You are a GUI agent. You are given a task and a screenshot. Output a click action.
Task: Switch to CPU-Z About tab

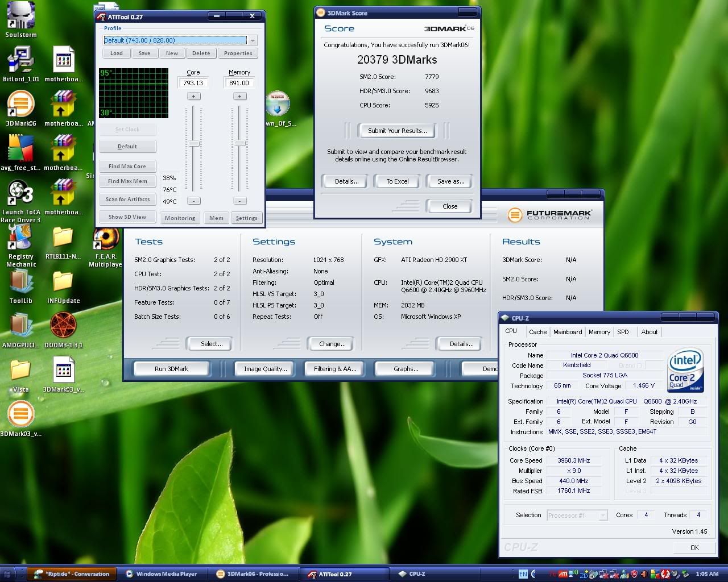650,332
